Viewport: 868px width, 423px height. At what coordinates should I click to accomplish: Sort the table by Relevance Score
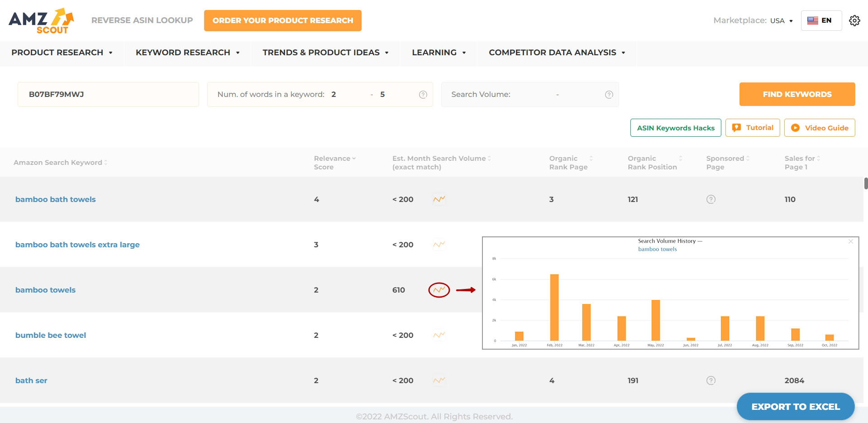coord(353,158)
